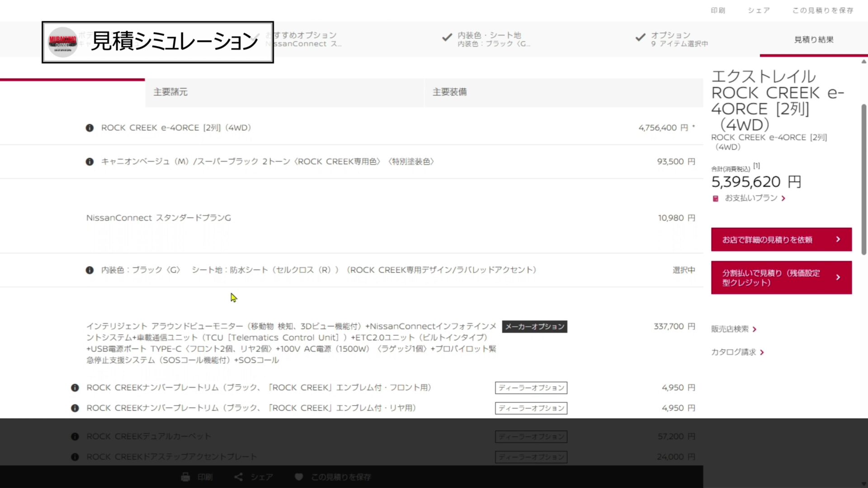This screenshot has height=488, width=868.
Task: Click chevron arrow beside カタログ請求
Action: (x=762, y=352)
